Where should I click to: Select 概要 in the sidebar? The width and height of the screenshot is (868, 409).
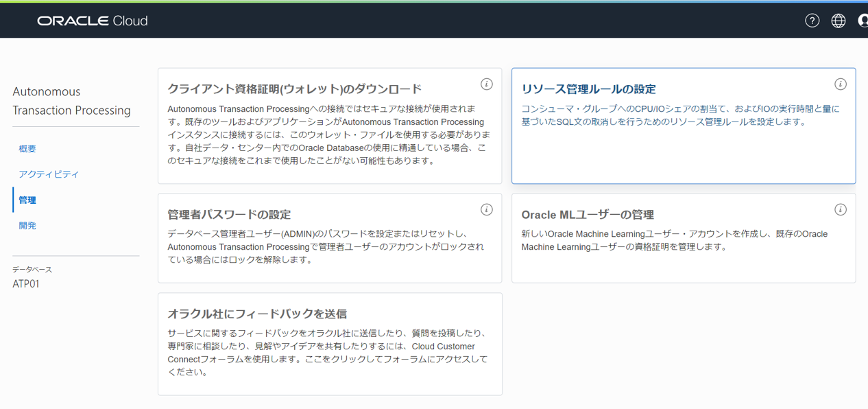[x=26, y=148]
